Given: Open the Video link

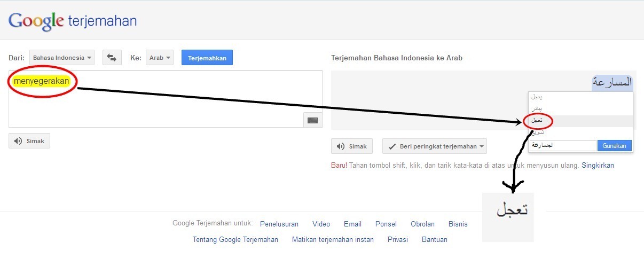Looking at the screenshot, I should [321, 224].
